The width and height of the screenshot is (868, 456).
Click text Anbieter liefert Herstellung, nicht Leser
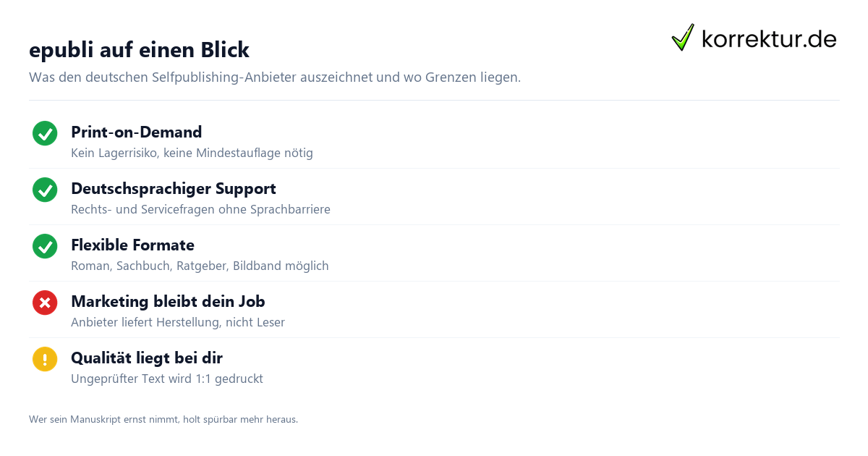[178, 322]
